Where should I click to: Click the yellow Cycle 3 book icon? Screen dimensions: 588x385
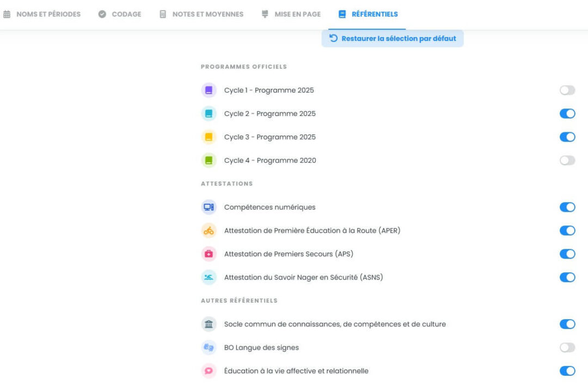click(x=209, y=137)
